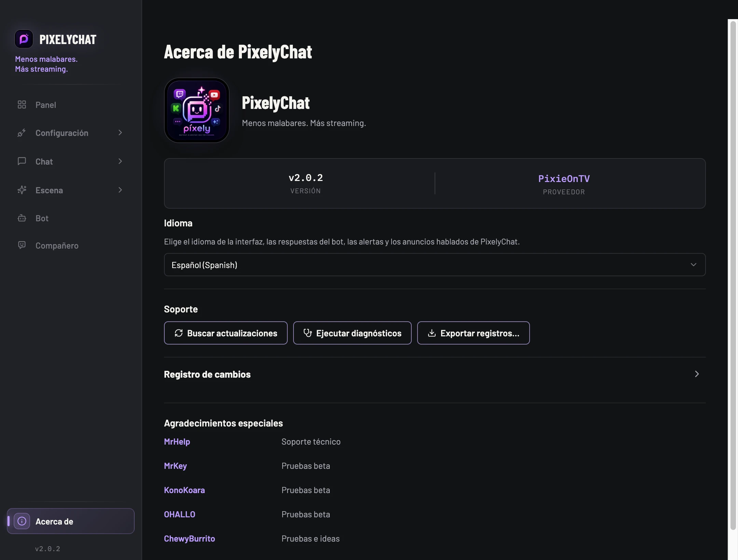738x560 pixels.
Task: Click the v2.0.2 label at sidebar bottom
Action: tap(47, 549)
